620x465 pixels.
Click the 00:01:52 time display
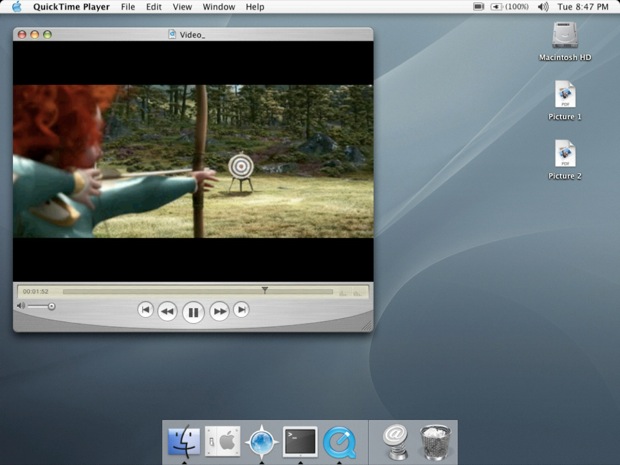pyautogui.click(x=36, y=291)
